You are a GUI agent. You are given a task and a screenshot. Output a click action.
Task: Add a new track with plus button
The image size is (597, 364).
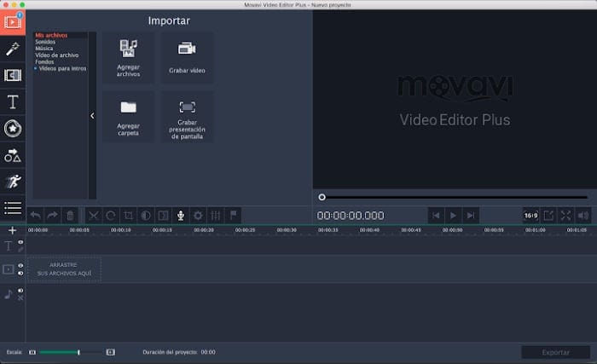click(12, 230)
